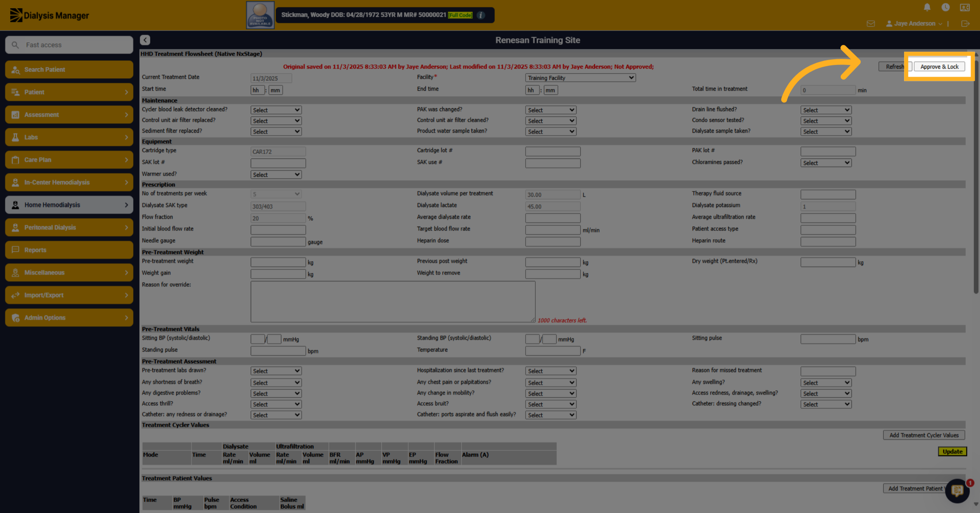Click Add Treatment Cycler Values button
Viewport: 980px width, 513px height.
click(x=924, y=435)
